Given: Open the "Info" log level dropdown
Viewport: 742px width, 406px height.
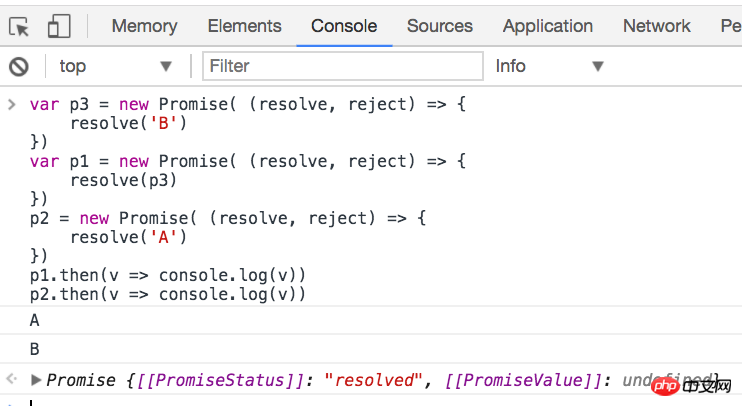Looking at the screenshot, I should 550,66.
